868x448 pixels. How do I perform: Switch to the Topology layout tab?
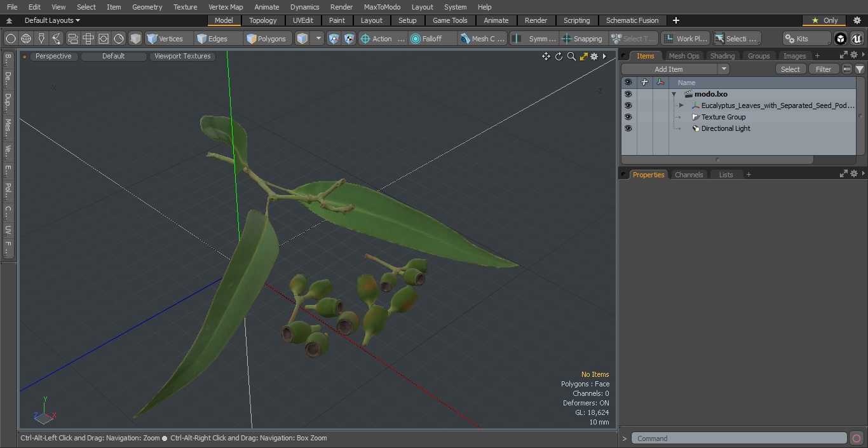tap(263, 20)
